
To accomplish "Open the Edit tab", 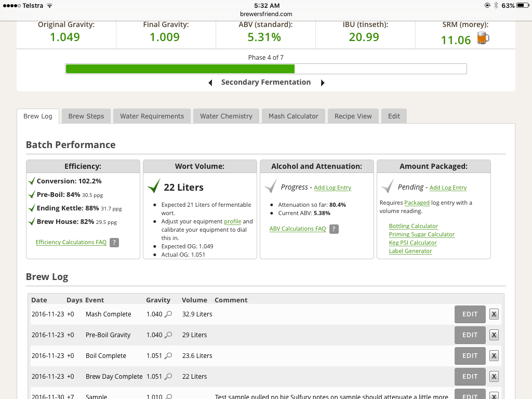I will pyautogui.click(x=394, y=116).
